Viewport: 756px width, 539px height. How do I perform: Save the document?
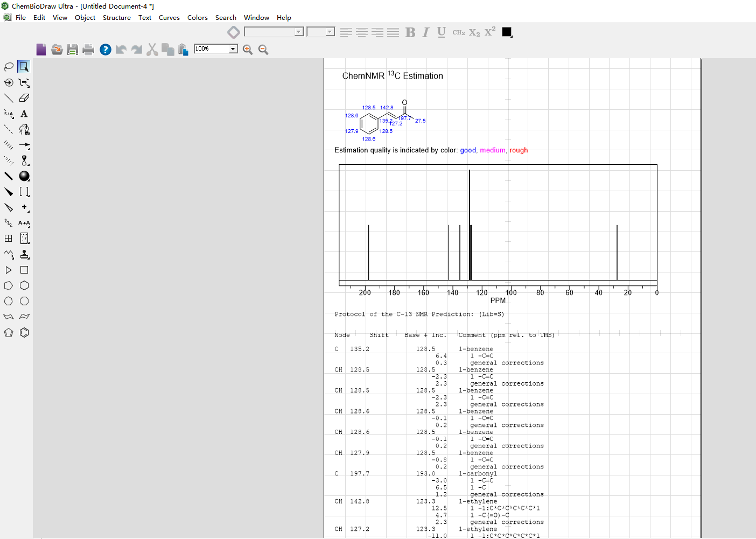(73, 50)
